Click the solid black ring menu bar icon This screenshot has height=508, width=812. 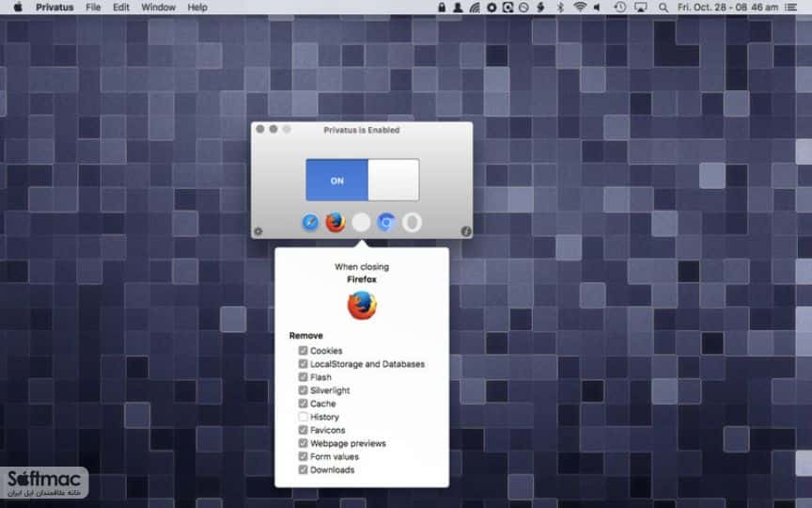coord(492,8)
